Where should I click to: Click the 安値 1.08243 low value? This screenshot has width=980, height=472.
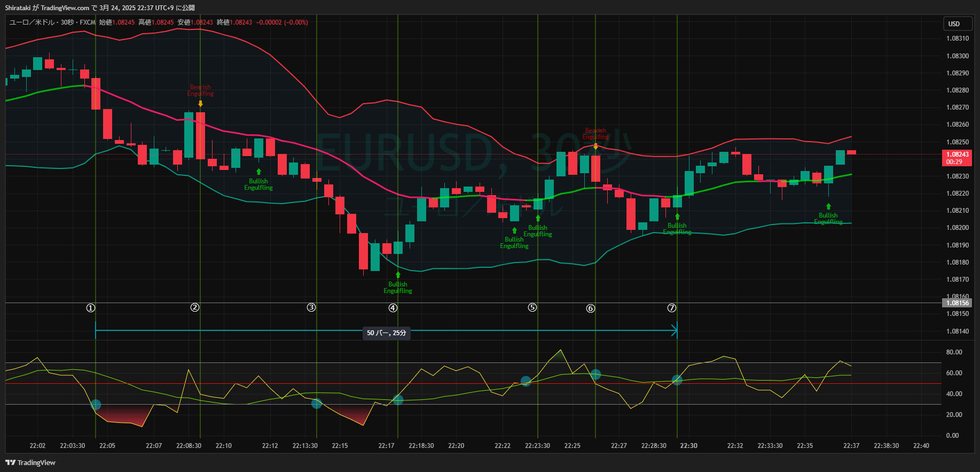coord(195,22)
